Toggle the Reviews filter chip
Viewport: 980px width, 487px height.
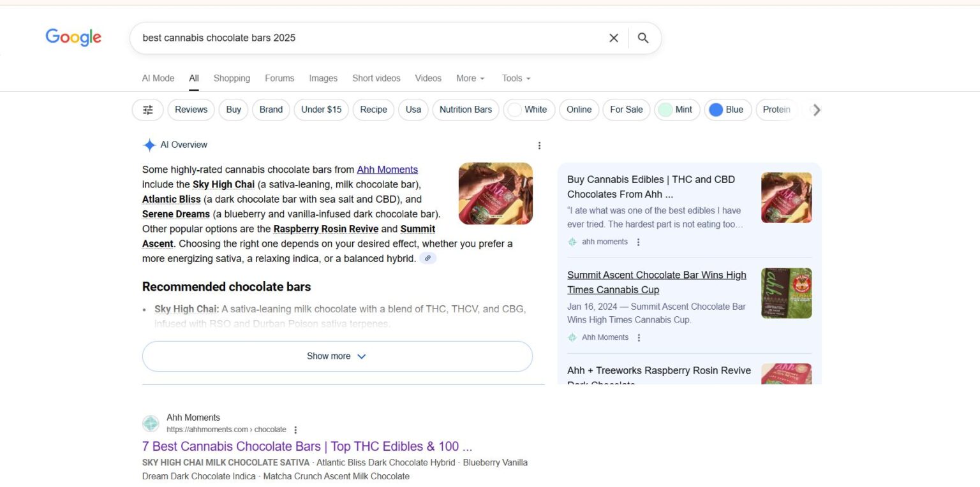(x=191, y=110)
